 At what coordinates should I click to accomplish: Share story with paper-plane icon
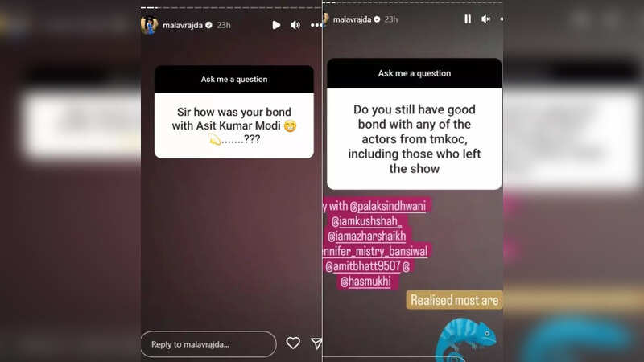(316, 343)
